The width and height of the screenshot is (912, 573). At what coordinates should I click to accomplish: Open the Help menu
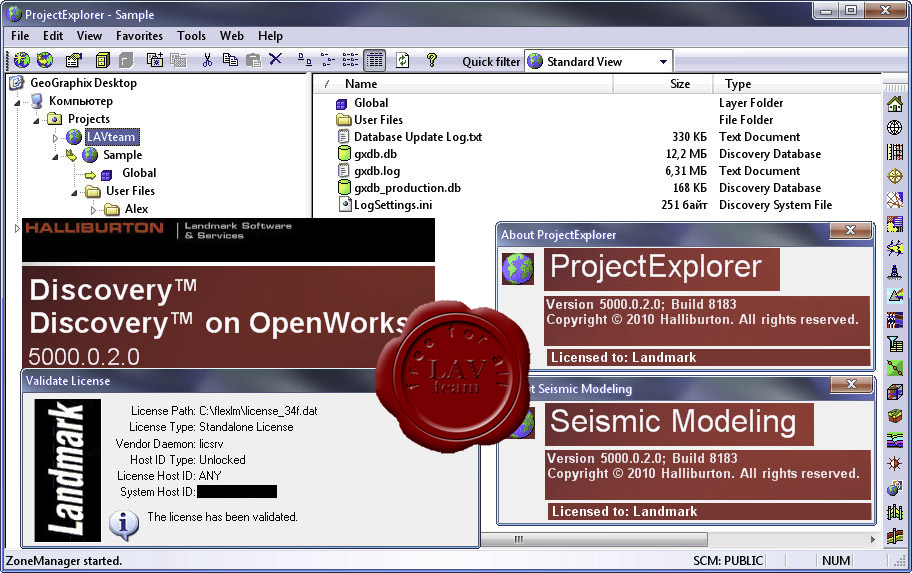tap(270, 35)
